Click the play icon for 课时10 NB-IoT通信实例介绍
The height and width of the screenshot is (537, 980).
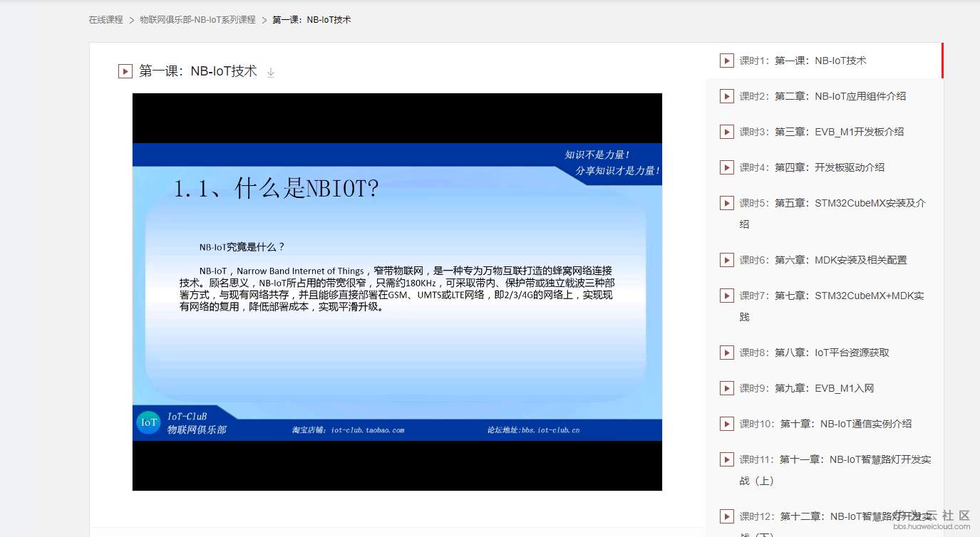point(726,424)
